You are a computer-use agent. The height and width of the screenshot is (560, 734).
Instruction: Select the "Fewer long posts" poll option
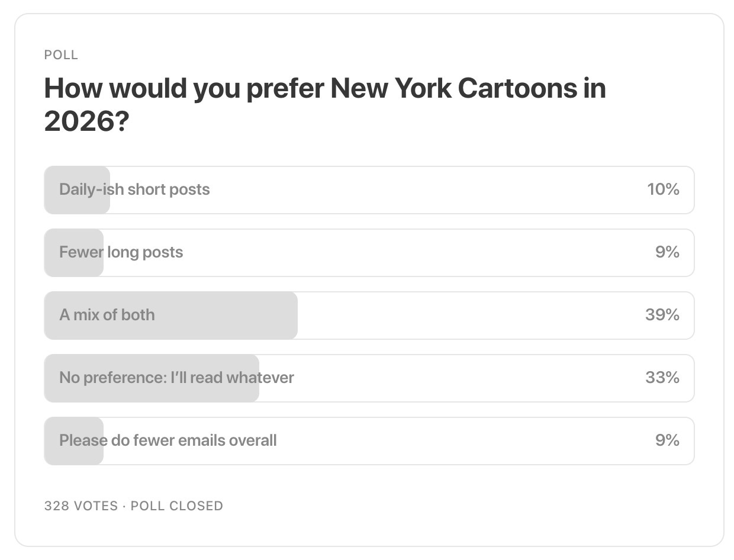(x=121, y=252)
